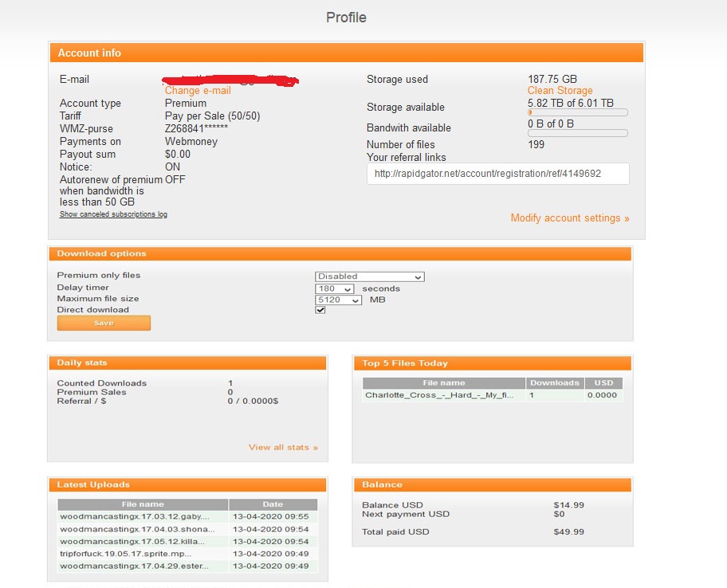This screenshot has width=727, height=588.
Task: Open the Delay timer seconds dropdown
Action: point(334,288)
